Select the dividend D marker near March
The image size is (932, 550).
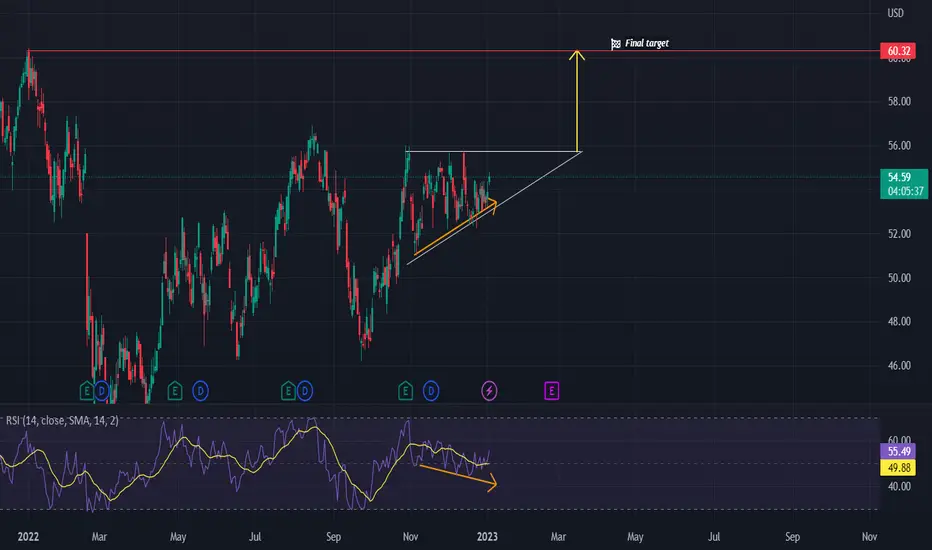pyautogui.click(x=102, y=391)
